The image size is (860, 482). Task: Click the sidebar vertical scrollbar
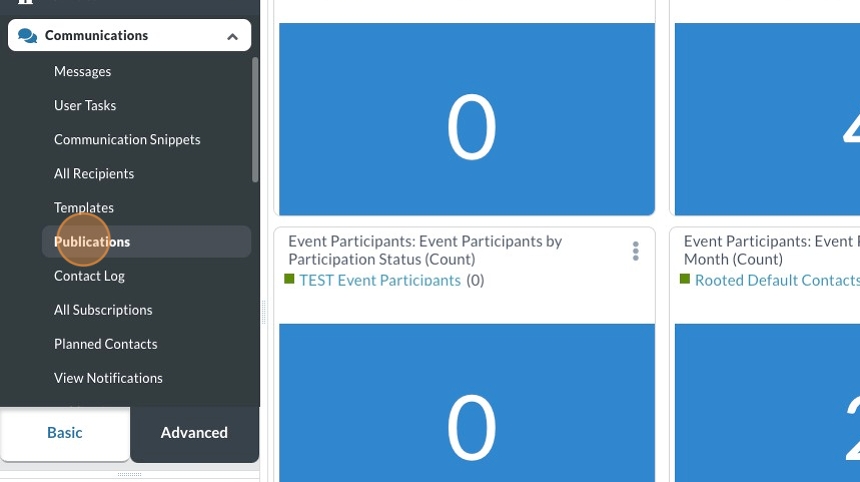click(255, 120)
